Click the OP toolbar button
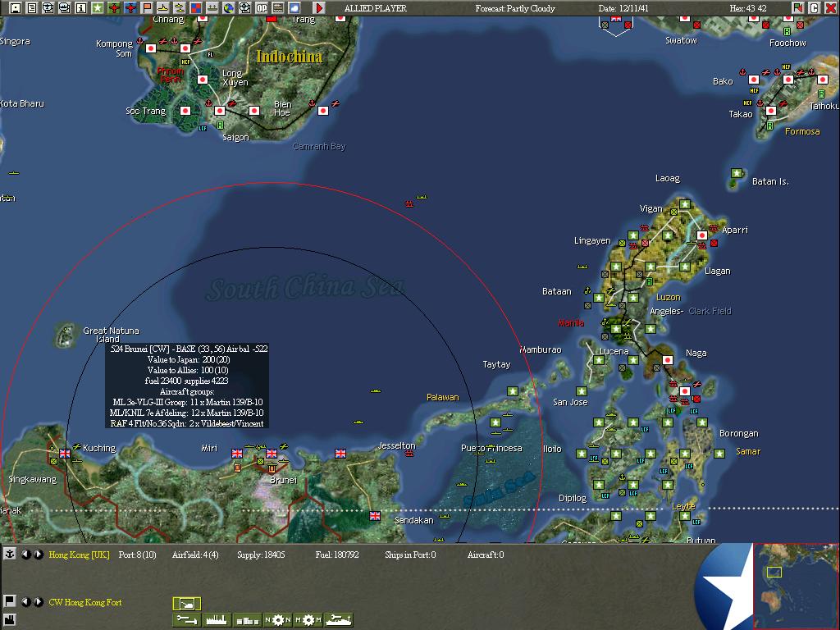The image size is (840, 630). point(262,7)
